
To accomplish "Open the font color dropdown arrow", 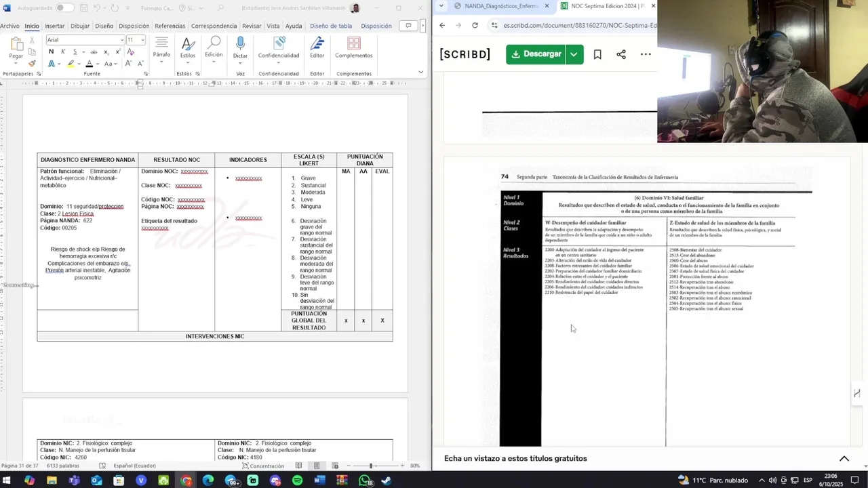I will click(97, 64).
